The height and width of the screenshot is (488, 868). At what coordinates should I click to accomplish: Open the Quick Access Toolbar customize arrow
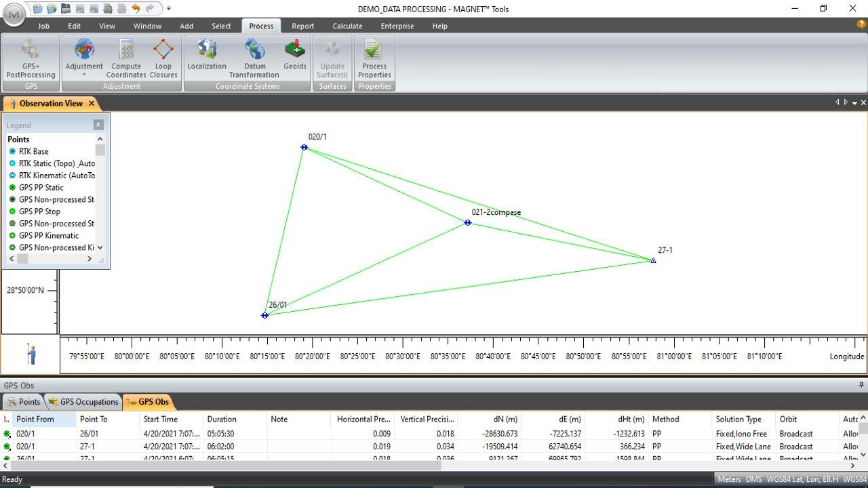[169, 9]
